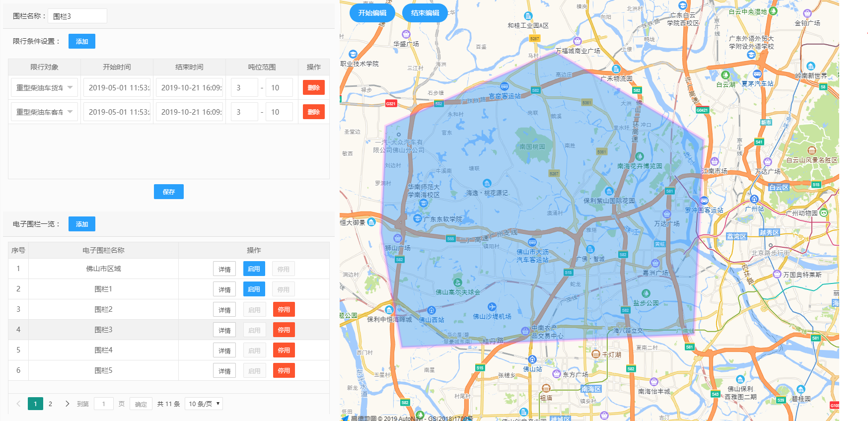This screenshot has height=421, width=868.
Task: Open the 重型柴油车货车 restriction target dropdown
Action: (44, 88)
